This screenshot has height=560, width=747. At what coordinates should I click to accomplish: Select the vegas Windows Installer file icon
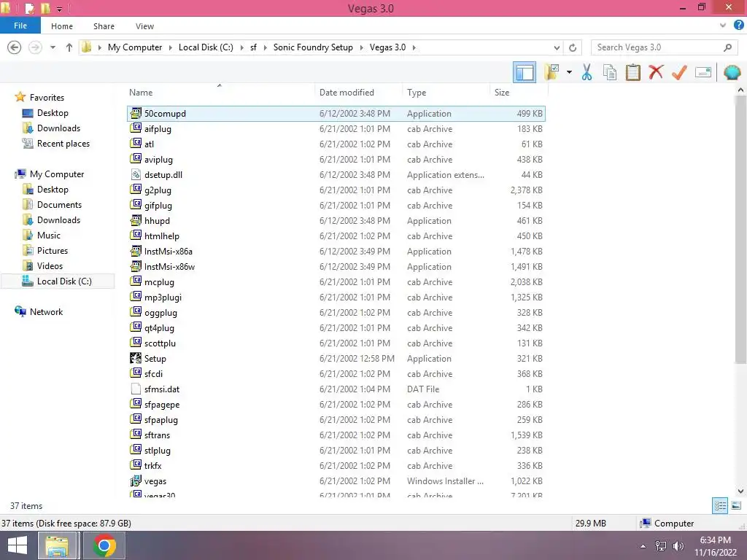pyautogui.click(x=136, y=481)
